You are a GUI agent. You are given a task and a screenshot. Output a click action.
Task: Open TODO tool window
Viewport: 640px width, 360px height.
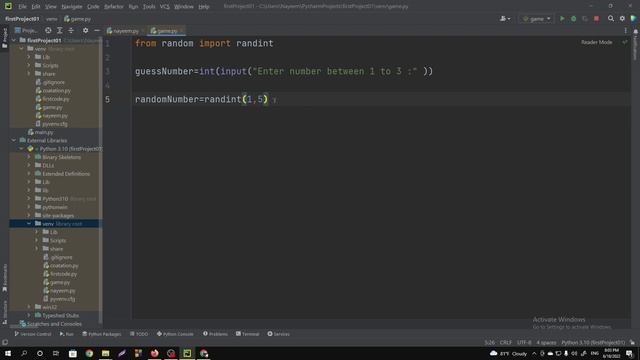pyautogui.click(x=139, y=334)
